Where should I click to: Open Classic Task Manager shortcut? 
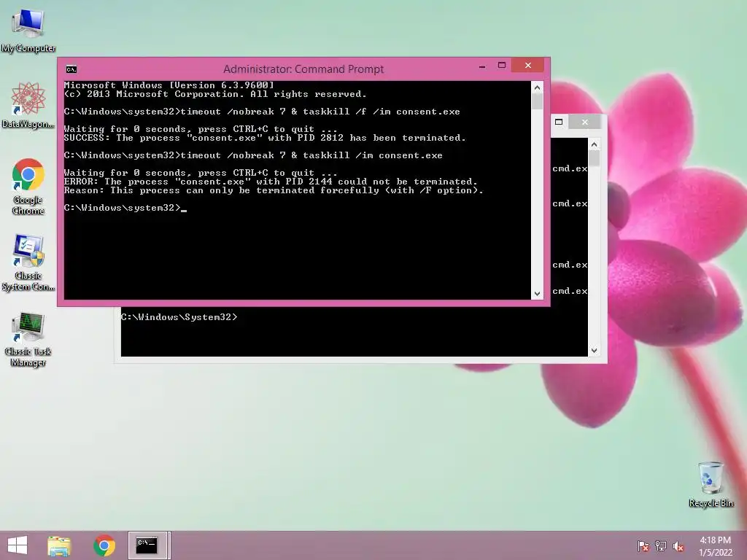[28, 339]
